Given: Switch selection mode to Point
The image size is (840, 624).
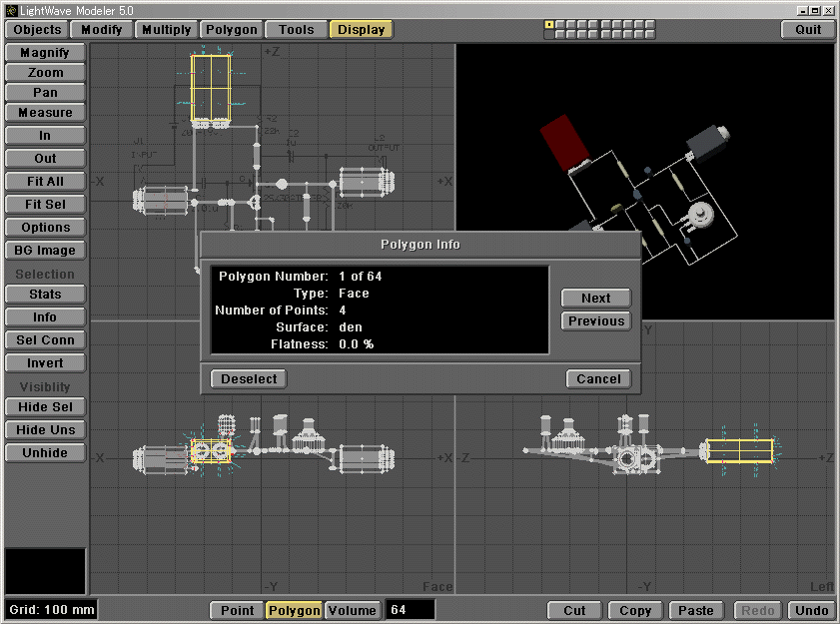Looking at the screenshot, I should coord(237,610).
